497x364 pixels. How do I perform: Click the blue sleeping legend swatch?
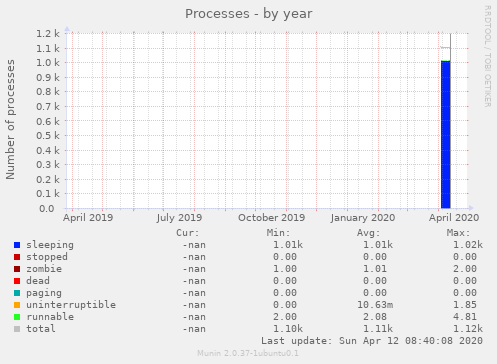pos(17,245)
